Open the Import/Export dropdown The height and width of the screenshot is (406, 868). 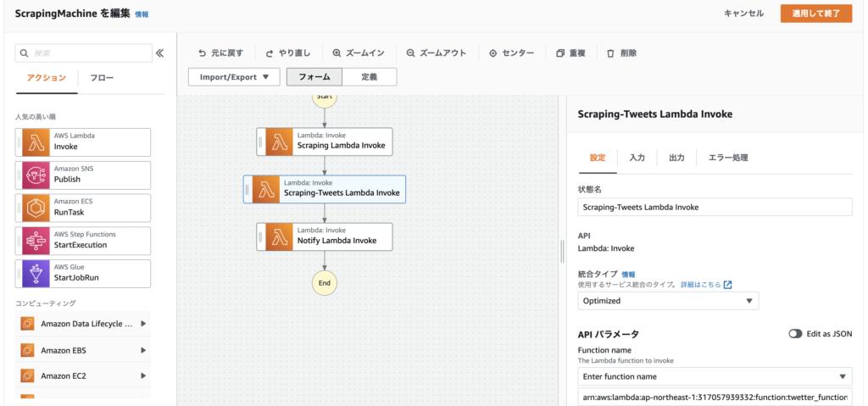click(234, 77)
